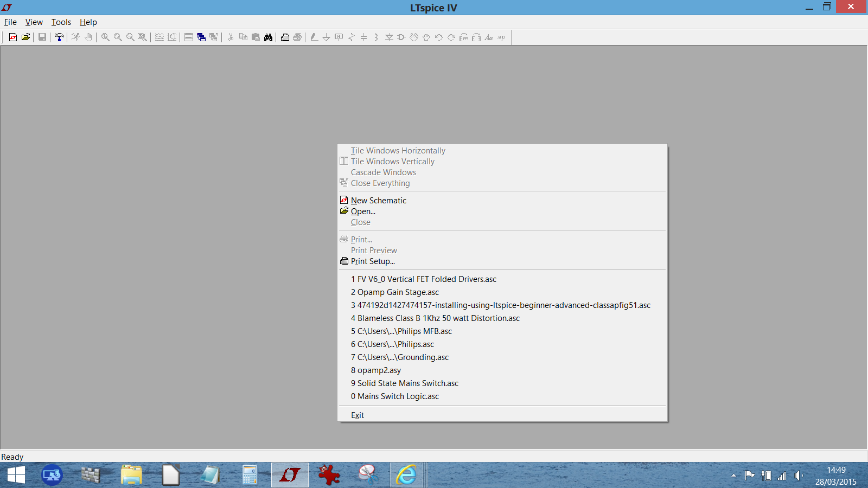Click the Zoom In magnifier icon
This screenshot has height=488, width=868.
coord(105,37)
